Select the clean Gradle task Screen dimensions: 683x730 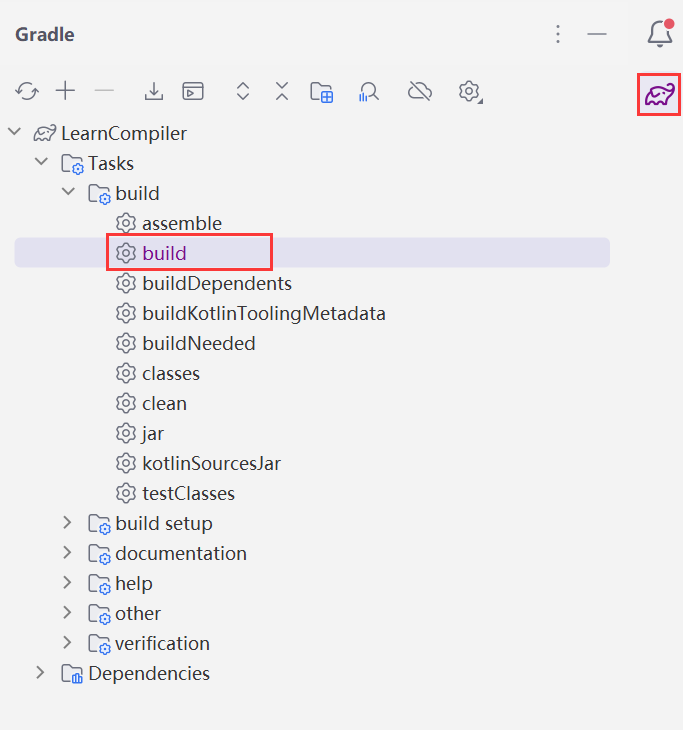click(164, 403)
